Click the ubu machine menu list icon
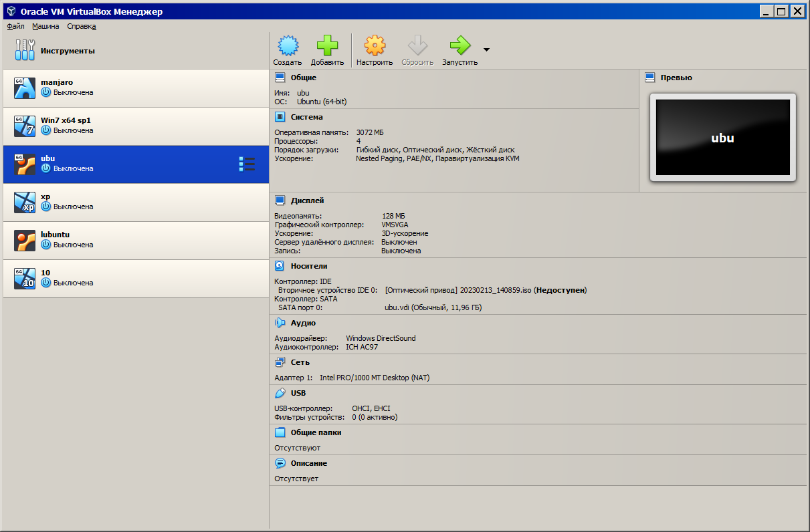 coord(247,164)
